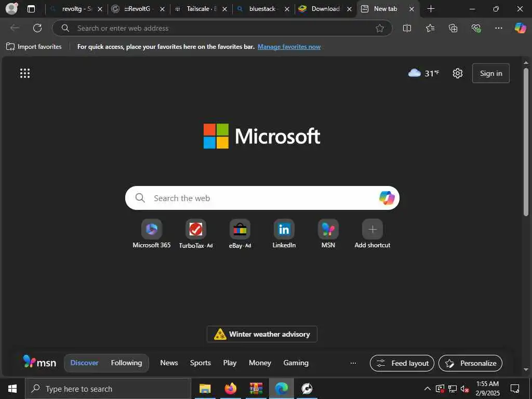
Task: Open the taskbar clock showing 1:55 AM
Action: click(x=487, y=389)
